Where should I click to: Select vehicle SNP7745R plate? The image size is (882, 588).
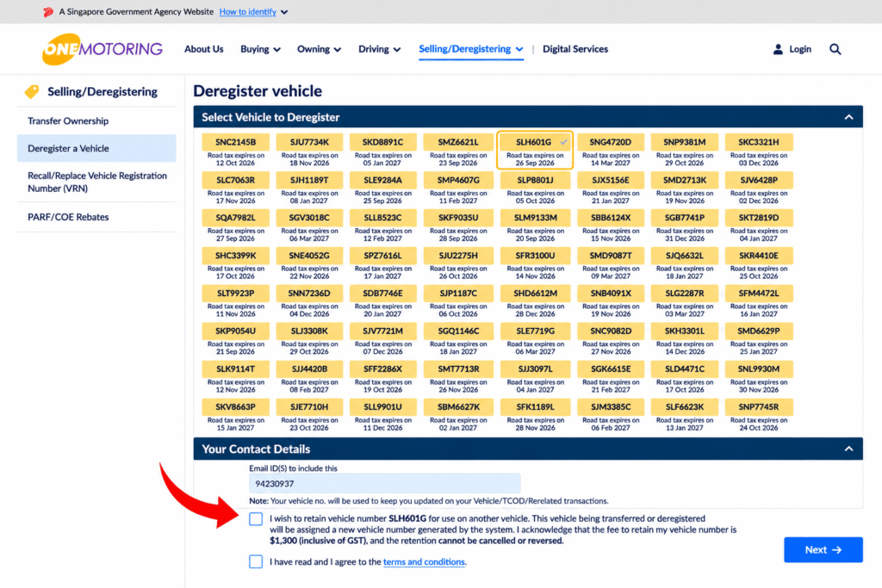(x=759, y=406)
